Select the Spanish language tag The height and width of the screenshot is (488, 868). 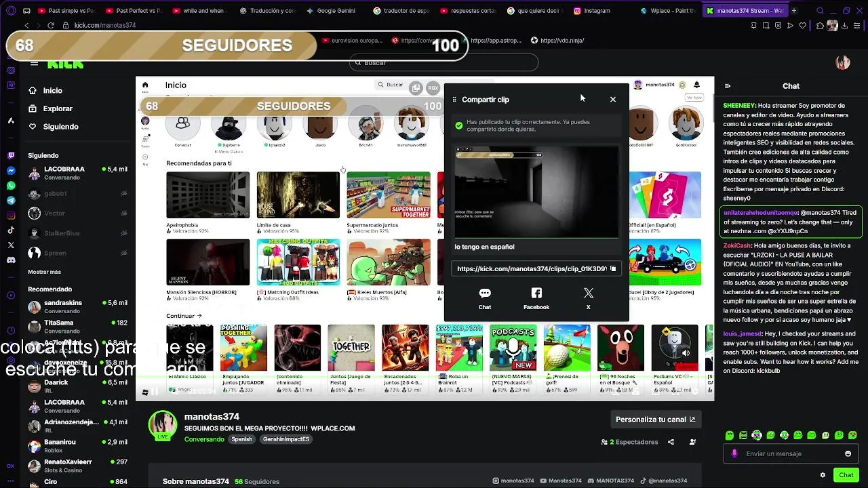pyautogui.click(x=241, y=439)
